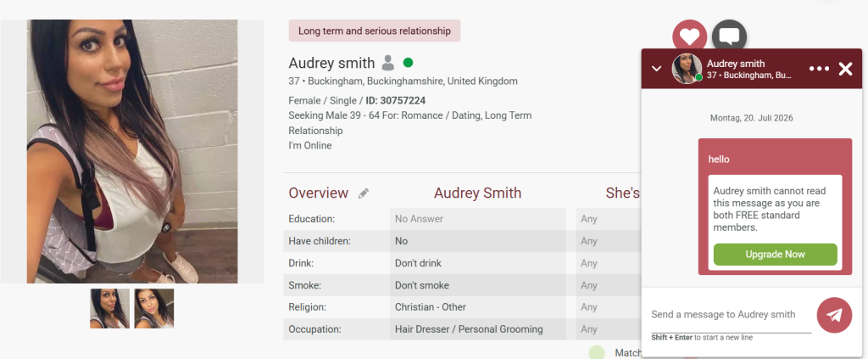Screen dimensions: 868x359
Task: Click the chat header avatar picture
Action: click(687, 69)
